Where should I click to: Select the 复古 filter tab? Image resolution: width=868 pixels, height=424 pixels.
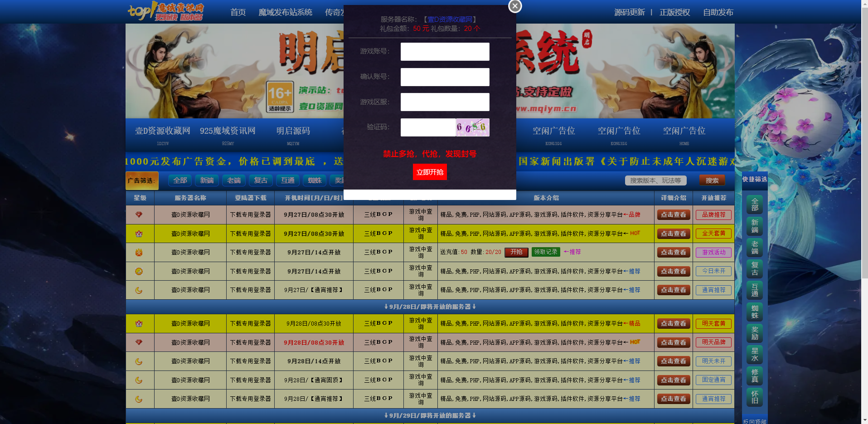coord(261,180)
